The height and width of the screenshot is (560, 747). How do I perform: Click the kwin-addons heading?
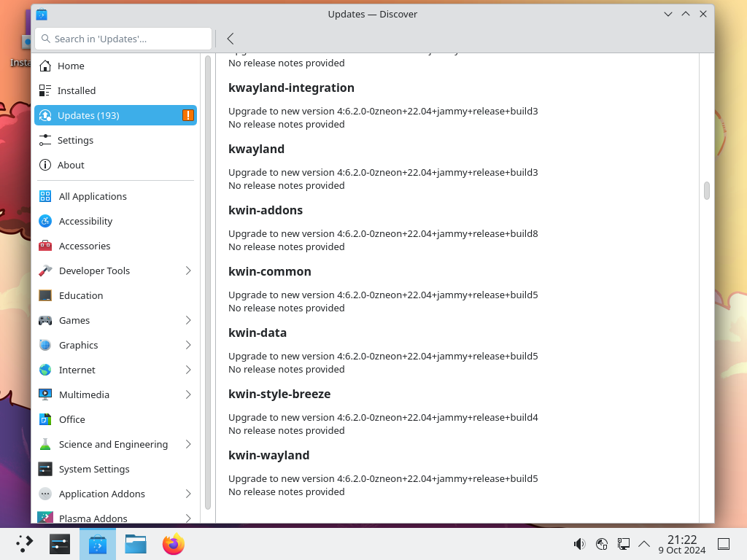coord(266,210)
